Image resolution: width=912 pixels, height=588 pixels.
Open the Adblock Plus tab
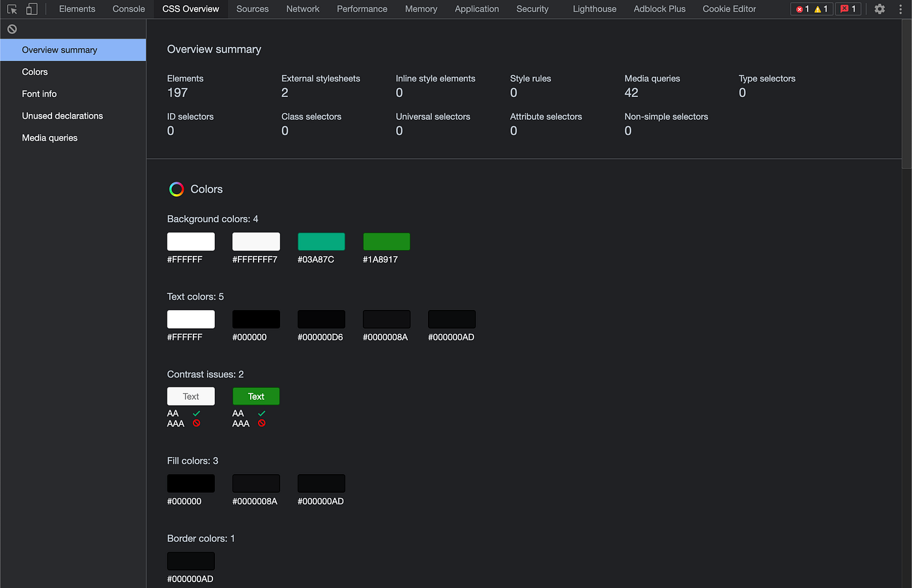click(x=660, y=9)
